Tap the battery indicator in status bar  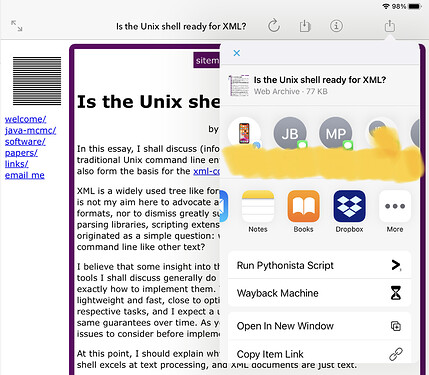coord(415,6)
